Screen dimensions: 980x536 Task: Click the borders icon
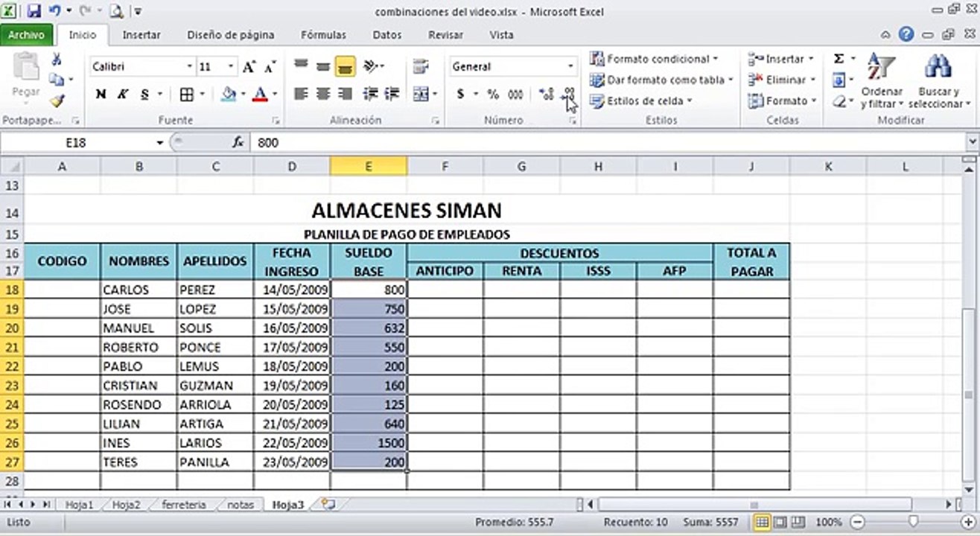click(186, 95)
